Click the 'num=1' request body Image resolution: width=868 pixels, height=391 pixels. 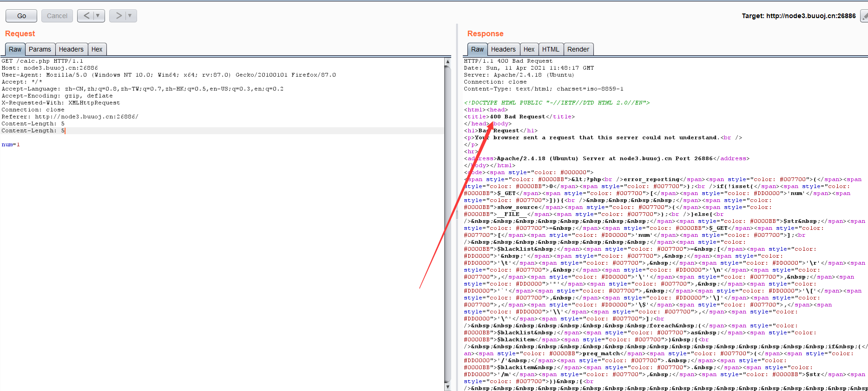pyautogui.click(x=11, y=144)
